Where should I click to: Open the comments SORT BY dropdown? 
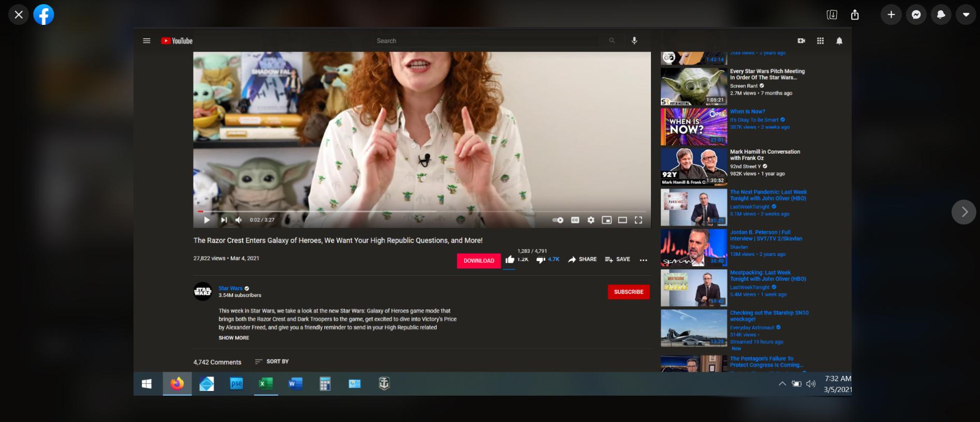coord(272,361)
